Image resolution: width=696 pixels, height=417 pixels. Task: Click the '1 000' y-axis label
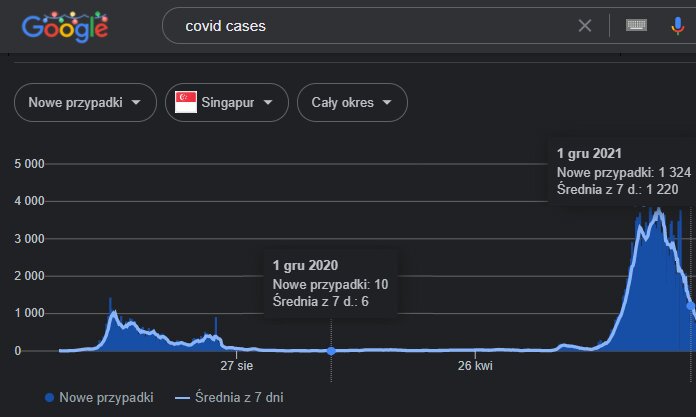tap(29, 314)
